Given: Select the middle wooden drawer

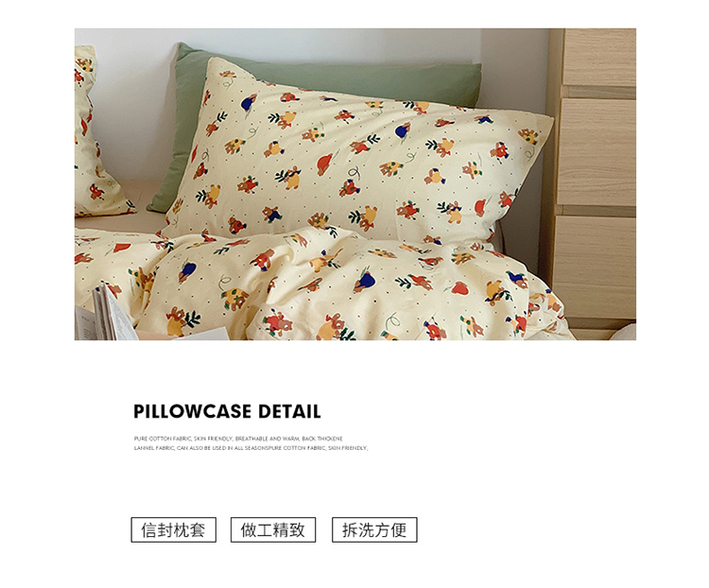Looking at the screenshot, I should (597, 151).
